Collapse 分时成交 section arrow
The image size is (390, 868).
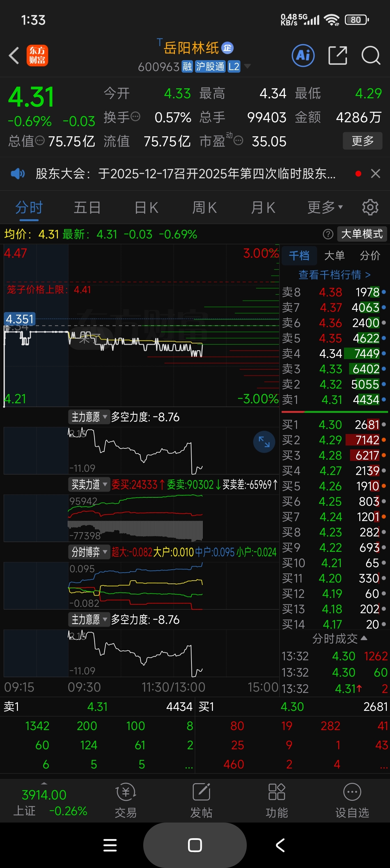(364, 638)
